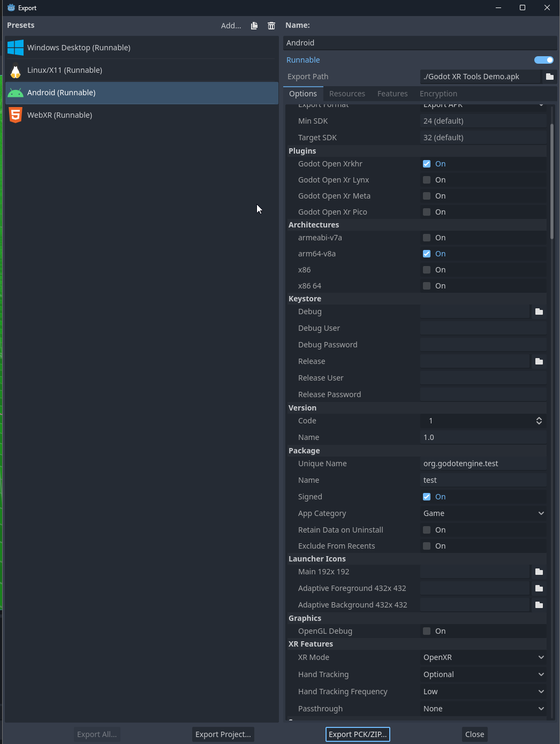Click the Android robot preset icon

[15, 93]
